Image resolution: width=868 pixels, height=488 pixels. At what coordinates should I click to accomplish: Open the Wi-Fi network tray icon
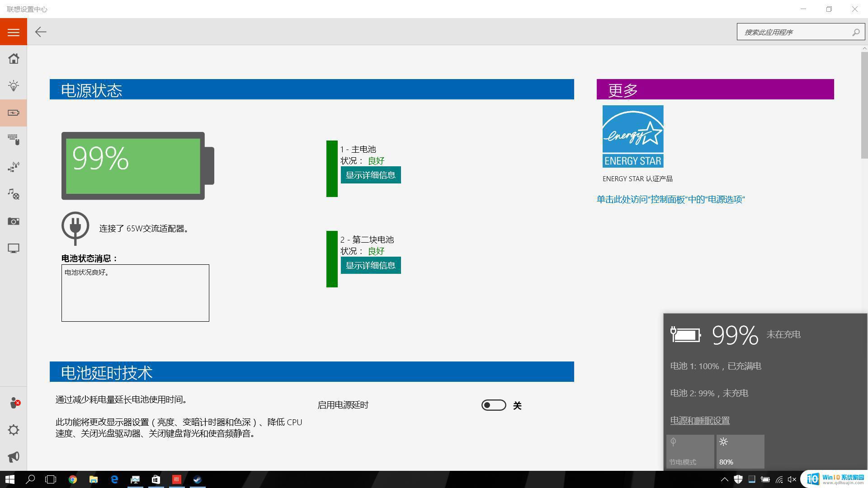(779, 479)
